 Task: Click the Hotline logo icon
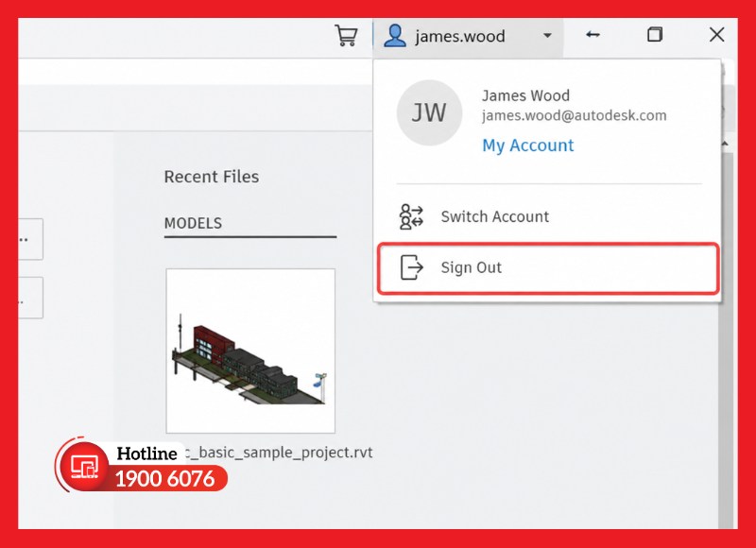point(84,466)
